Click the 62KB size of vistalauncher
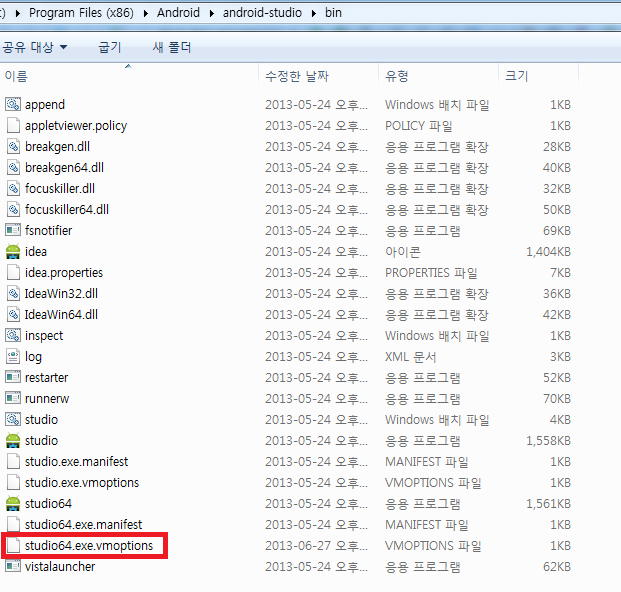621x592 pixels. click(x=557, y=567)
